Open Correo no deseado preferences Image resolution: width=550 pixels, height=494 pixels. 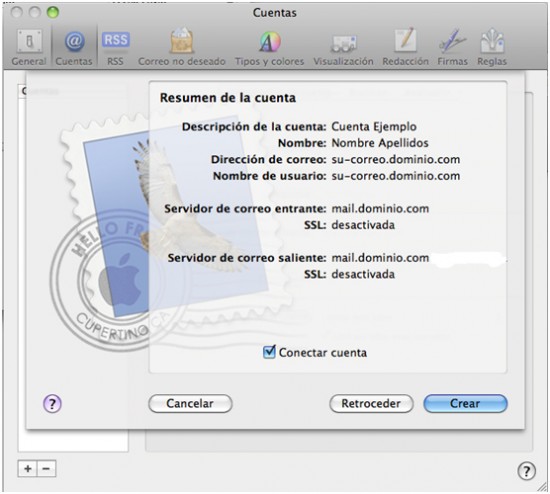[x=182, y=47]
